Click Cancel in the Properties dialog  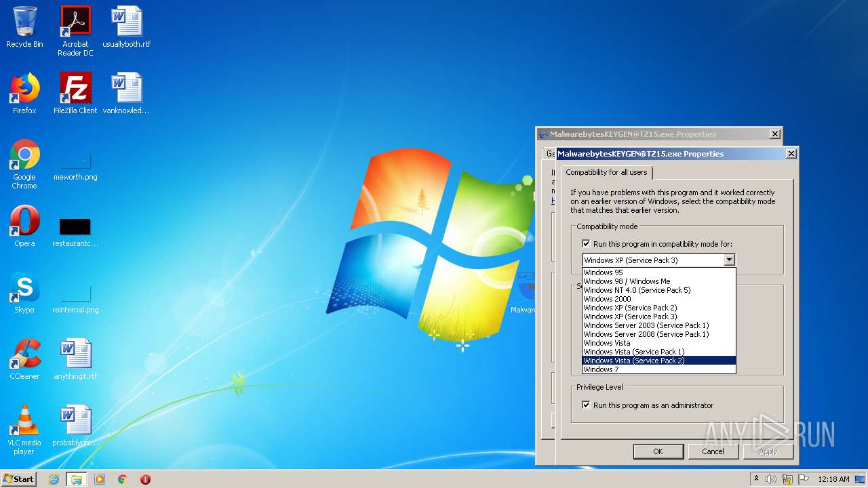pos(713,451)
